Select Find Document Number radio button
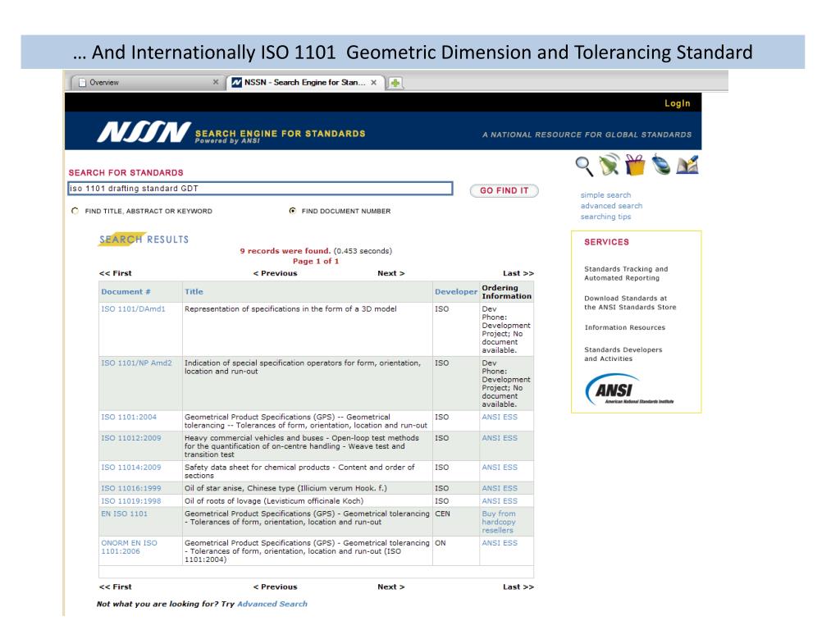Screen dimensions: 840x630 [293, 211]
